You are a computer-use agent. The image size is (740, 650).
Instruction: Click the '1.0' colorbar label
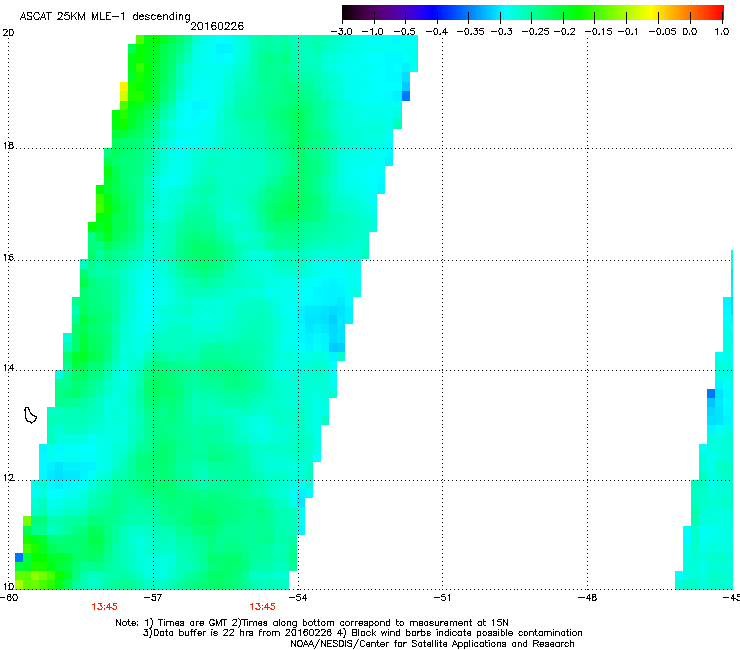pyautogui.click(x=722, y=32)
